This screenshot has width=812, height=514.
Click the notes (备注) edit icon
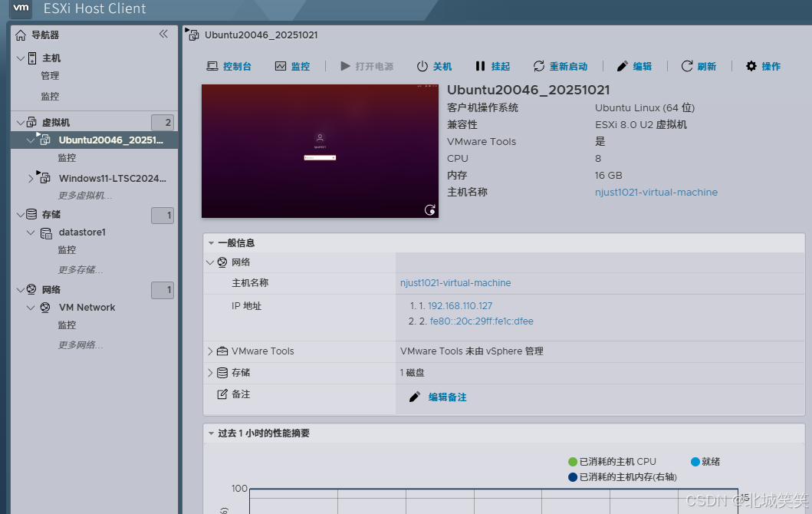point(222,394)
